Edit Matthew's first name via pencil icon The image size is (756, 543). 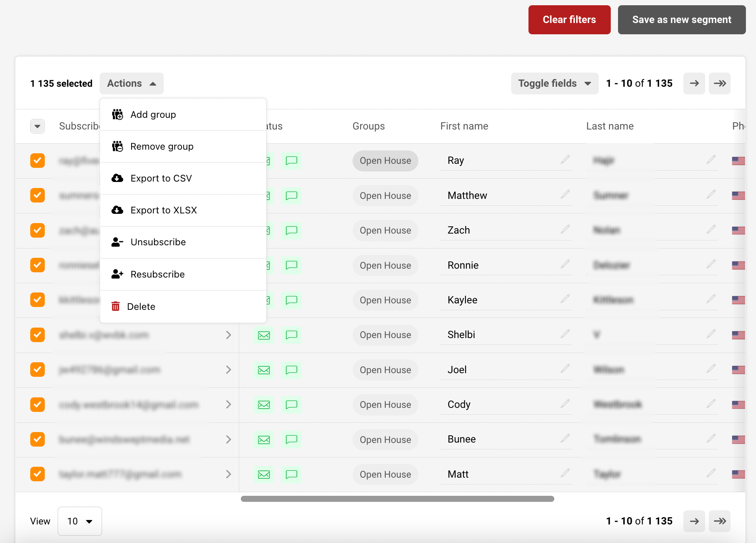[565, 195]
